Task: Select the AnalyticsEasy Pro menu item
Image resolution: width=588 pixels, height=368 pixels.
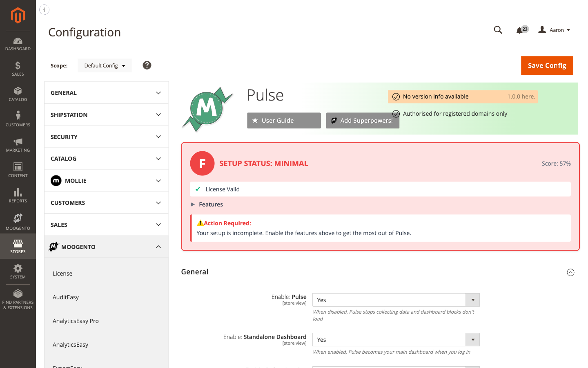Action: coord(76,321)
